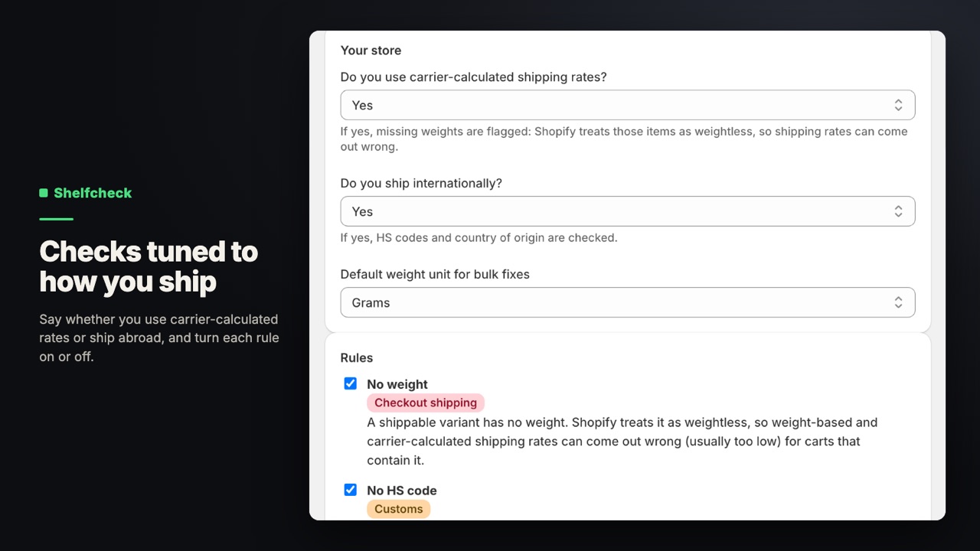Screen dimensions: 980x551
Task: Click the 'Default weight unit for bulk fixes' label
Action: pos(435,274)
